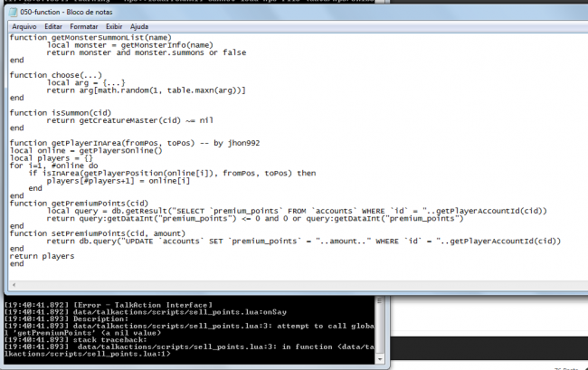This screenshot has height=370, width=588.
Task: Click the line 'function choose(...)'
Action: 56,75
